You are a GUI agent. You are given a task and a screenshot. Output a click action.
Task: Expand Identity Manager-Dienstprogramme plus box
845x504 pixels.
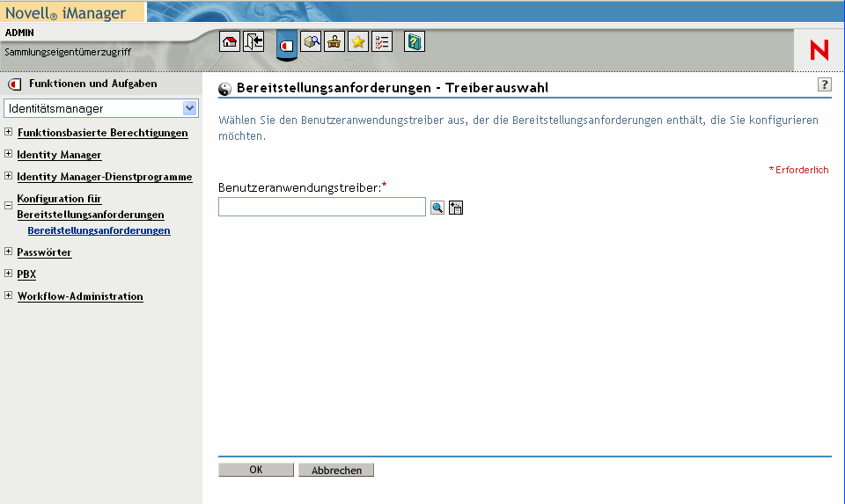pyautogui.click(x=8, y=176)
